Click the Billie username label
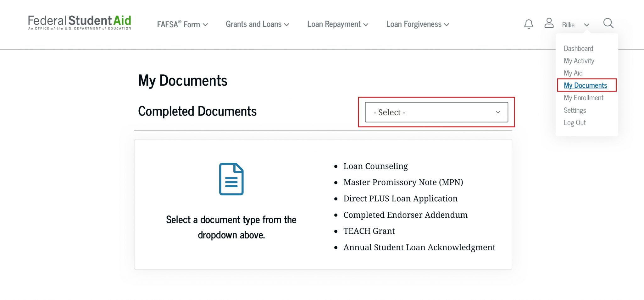644x300 pixels. (568, 25)
